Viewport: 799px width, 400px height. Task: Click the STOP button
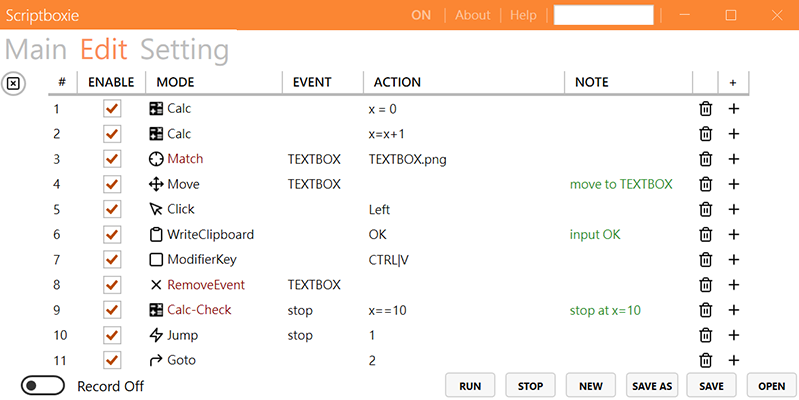click(530, 386)
